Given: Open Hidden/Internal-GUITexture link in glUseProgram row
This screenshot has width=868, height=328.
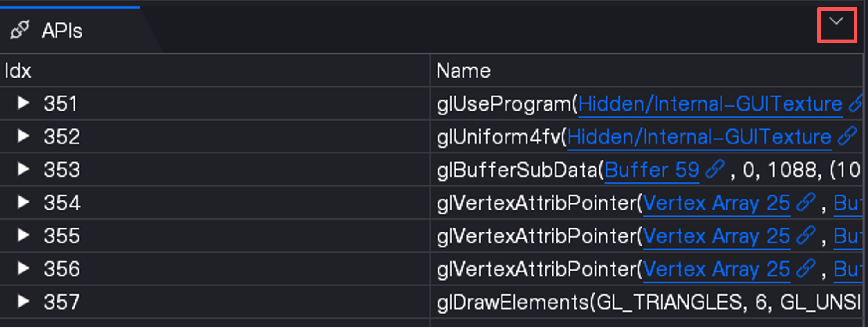Looking at the screenshot, I should click(x=710, y=104).
